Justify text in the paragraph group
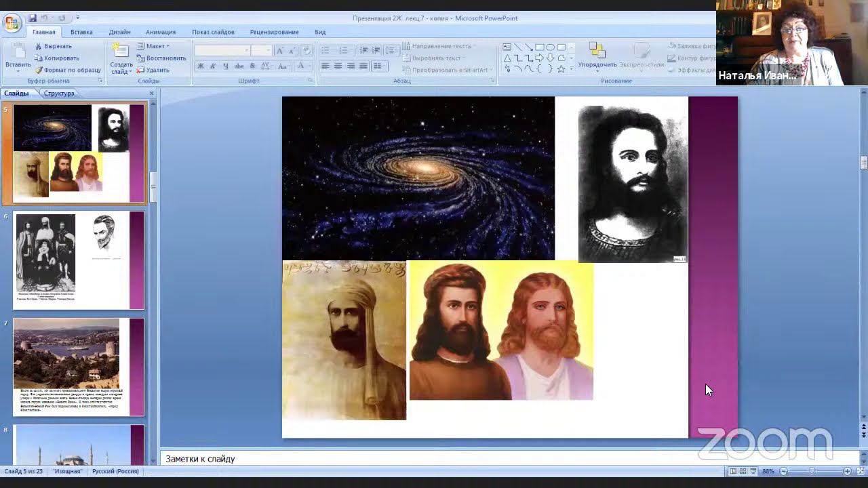This screenshot has height=488, width=868. pyautogui.click(x=363, y=66)
